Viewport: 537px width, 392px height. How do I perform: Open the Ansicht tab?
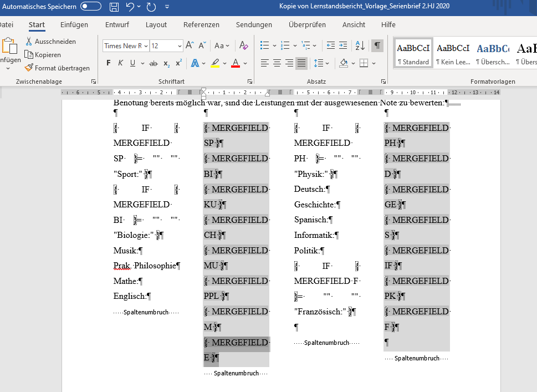tap(354, 24)
